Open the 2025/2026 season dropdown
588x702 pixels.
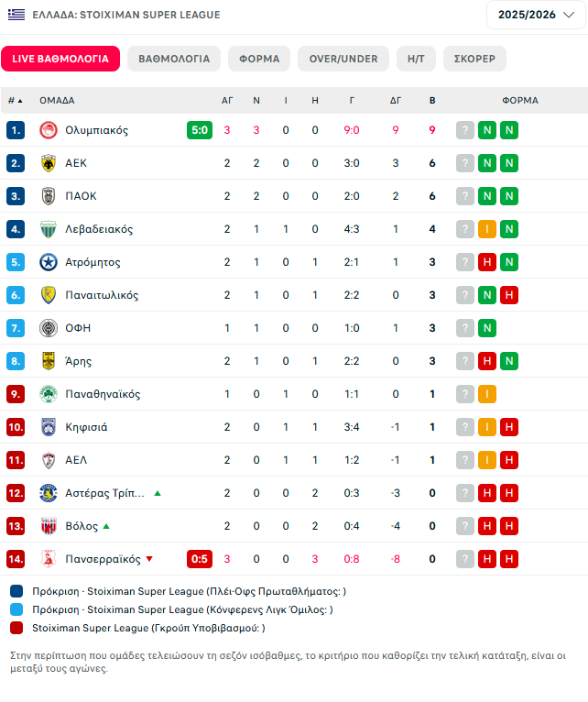[536, 15]
